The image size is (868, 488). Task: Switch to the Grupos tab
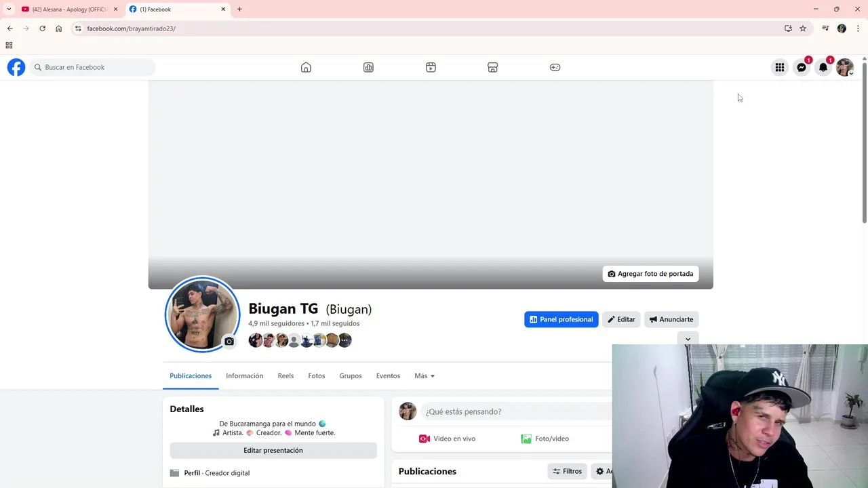click(x=351, y=375)
